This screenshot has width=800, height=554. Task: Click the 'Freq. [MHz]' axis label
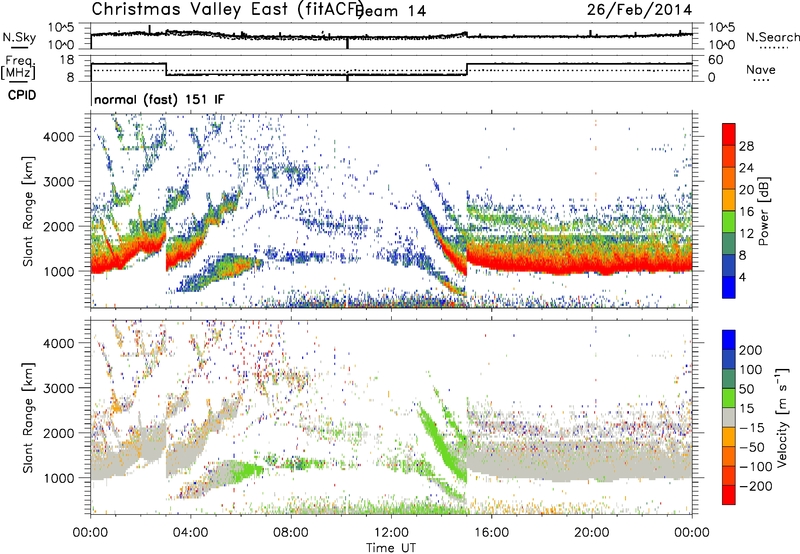18,67
